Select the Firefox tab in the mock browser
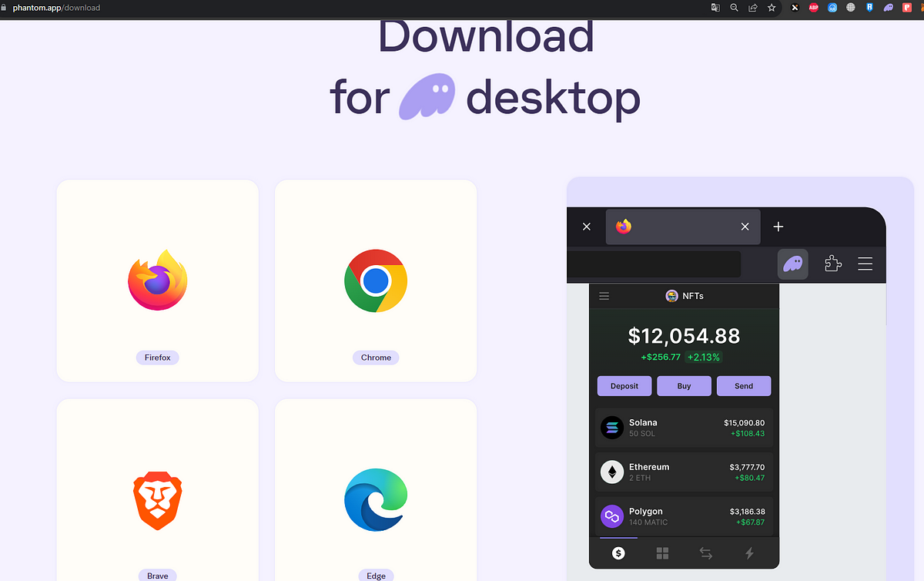The height and width of the screenshot is (581, 924). pos(683,227)
